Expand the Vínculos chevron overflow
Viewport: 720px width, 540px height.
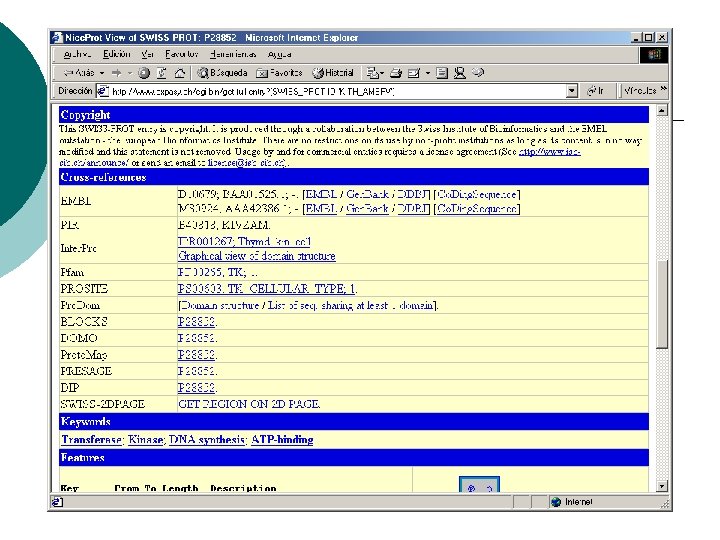tap(664, 90)
